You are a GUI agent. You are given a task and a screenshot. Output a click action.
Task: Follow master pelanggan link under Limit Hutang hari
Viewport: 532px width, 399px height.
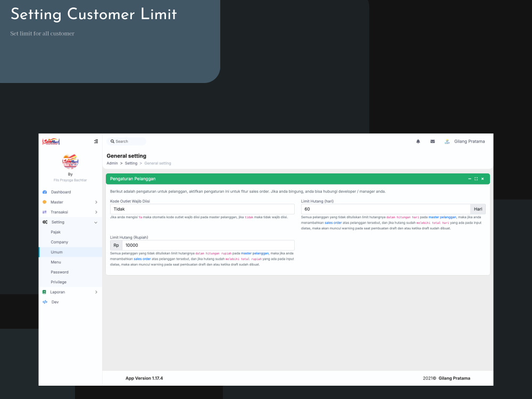442,217
